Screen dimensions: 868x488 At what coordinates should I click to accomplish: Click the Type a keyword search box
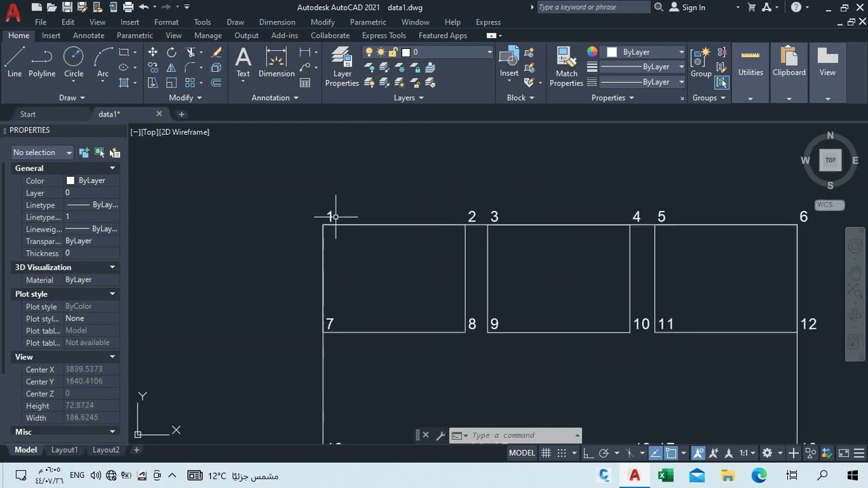[593, 7]
